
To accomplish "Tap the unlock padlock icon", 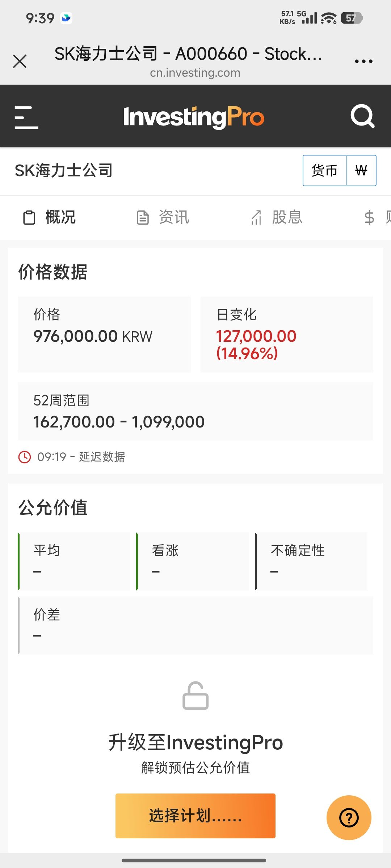I will [195, 696].
